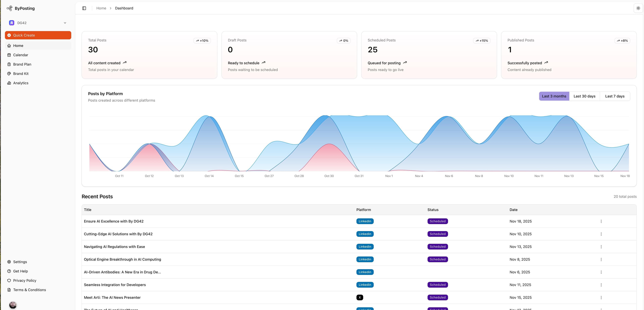The image size is (644, 310).
Task: Open Brand Kit palette item
Action: click(x=21, y=74)
